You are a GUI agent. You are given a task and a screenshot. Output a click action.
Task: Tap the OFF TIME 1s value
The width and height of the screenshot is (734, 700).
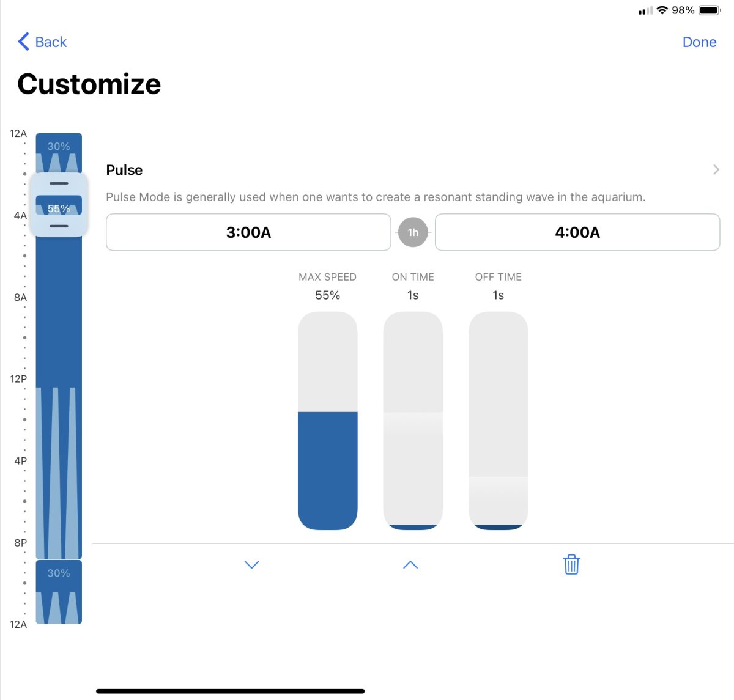pyautogui.click(x=499, y=295)
